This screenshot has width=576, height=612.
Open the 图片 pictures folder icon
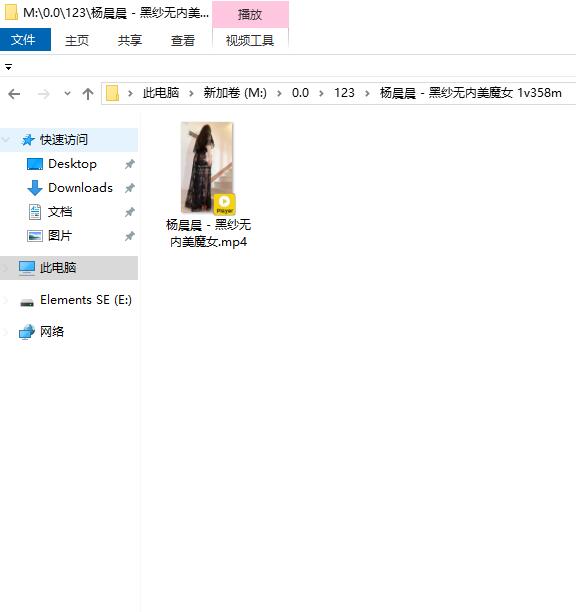click(35, 236)
